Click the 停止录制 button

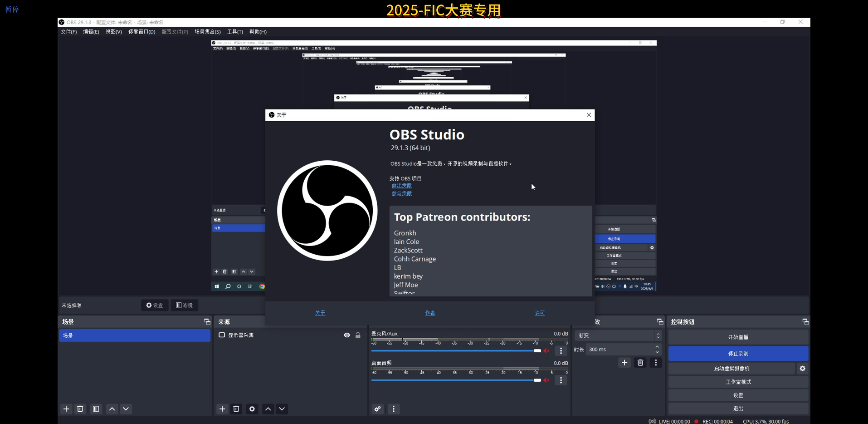click(x=738, y=354)
